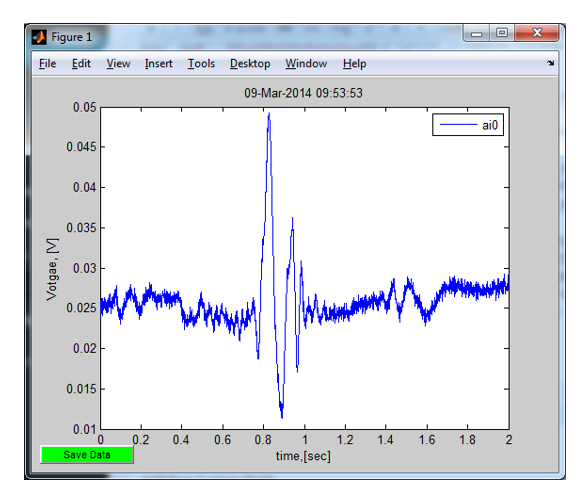The width and height of the screenshot is (588, 502).
Task: Click the blue ai0 legend line sample
Action: point(458,125)
